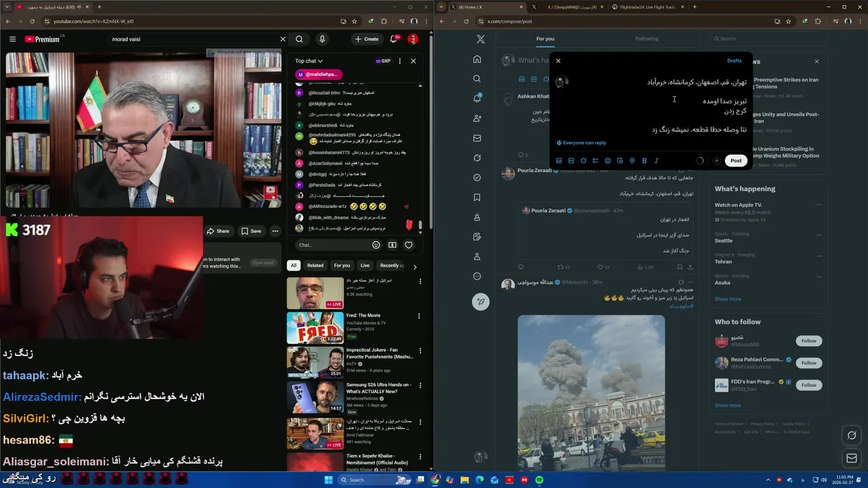Click the Super Chat dollar icon in chat

pyautogui.click(x=392, y=245)
